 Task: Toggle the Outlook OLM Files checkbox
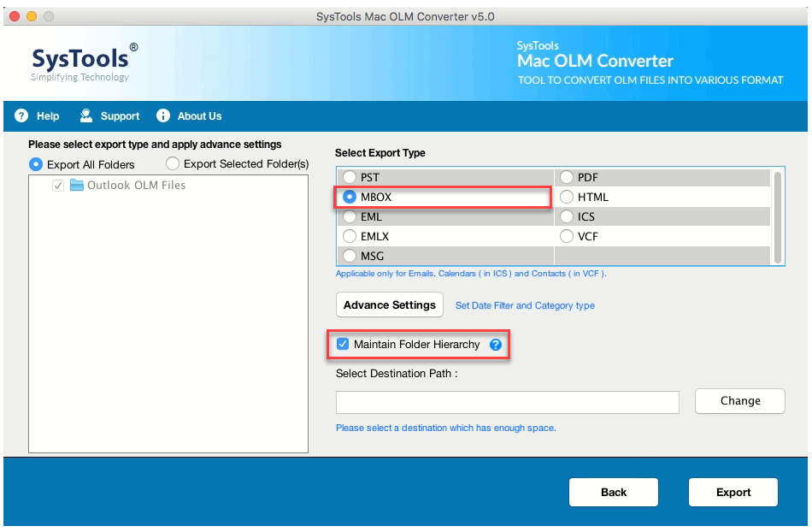(58, 186)
